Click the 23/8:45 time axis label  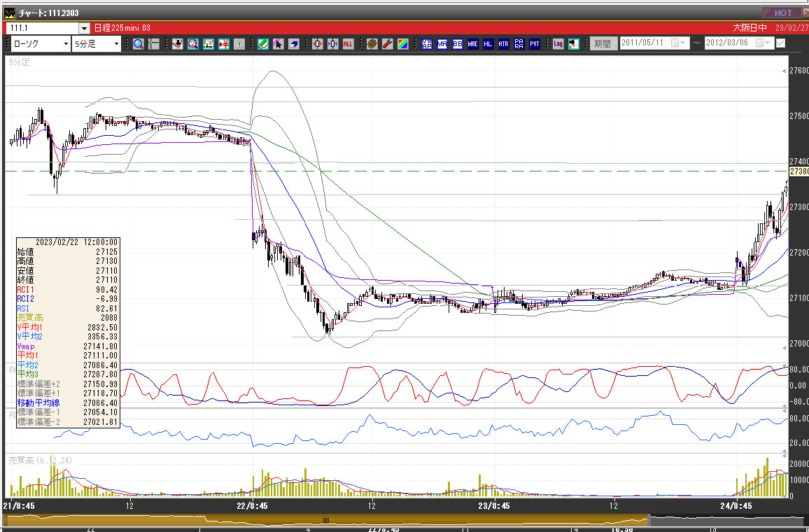(494, 505)
